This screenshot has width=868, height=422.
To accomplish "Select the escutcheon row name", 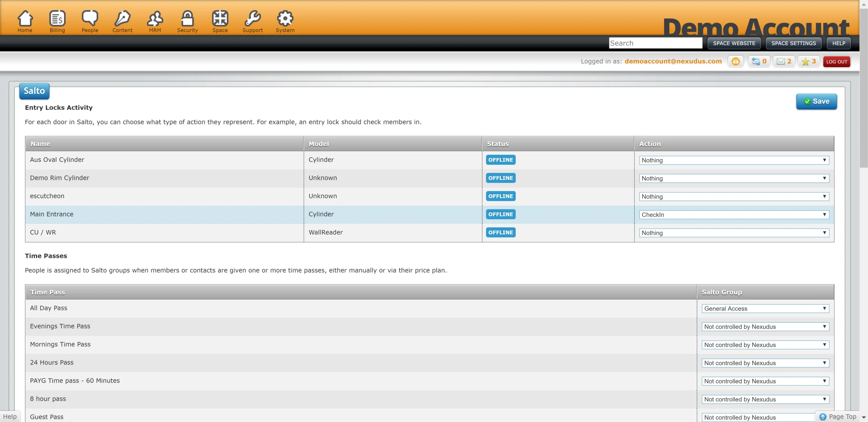I will (47, 196).
